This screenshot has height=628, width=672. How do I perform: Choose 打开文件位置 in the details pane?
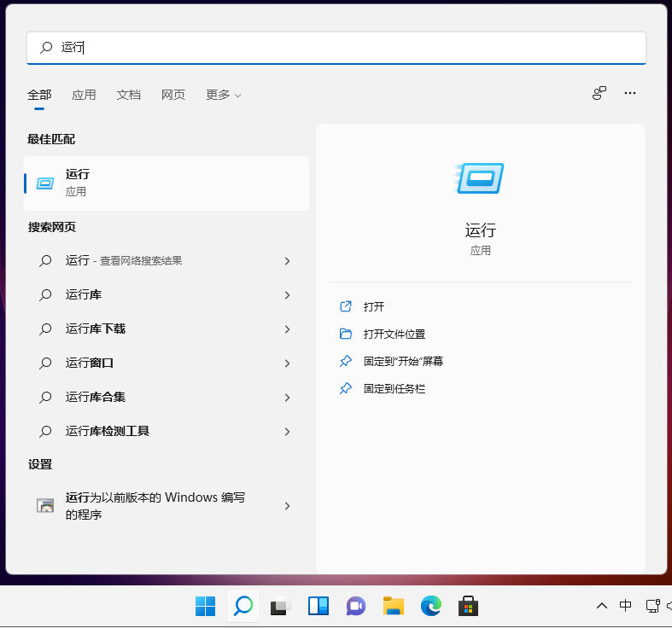click(x=394, y=334)
